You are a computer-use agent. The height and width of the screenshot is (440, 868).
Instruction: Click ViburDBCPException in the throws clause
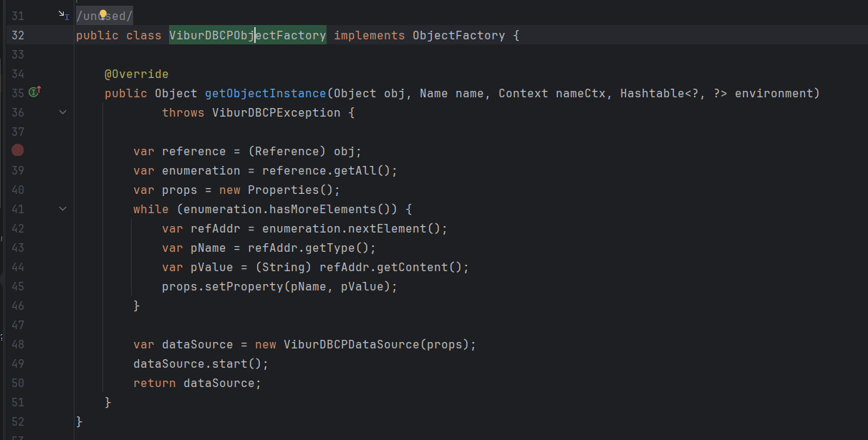coord(276,112)
